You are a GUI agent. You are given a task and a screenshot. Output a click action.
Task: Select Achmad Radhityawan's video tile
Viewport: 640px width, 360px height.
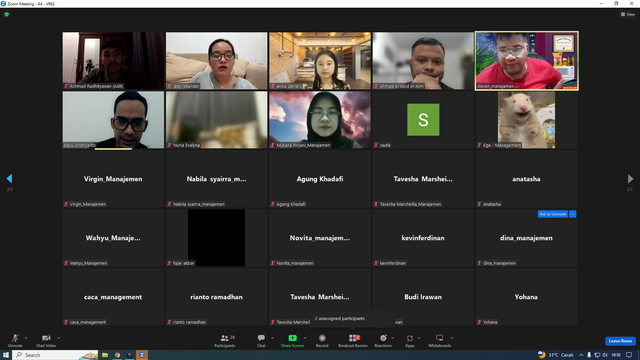[x=113, y=61]
